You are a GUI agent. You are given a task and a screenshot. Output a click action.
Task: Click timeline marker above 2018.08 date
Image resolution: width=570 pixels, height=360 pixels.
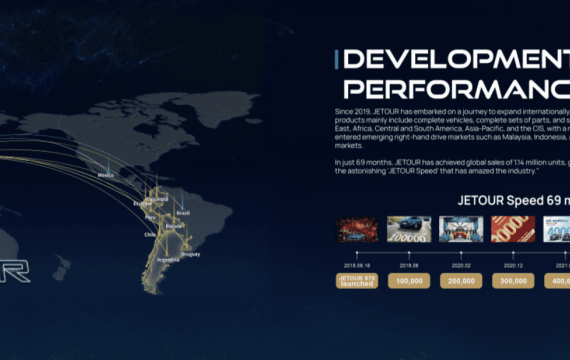click(357, 252)
